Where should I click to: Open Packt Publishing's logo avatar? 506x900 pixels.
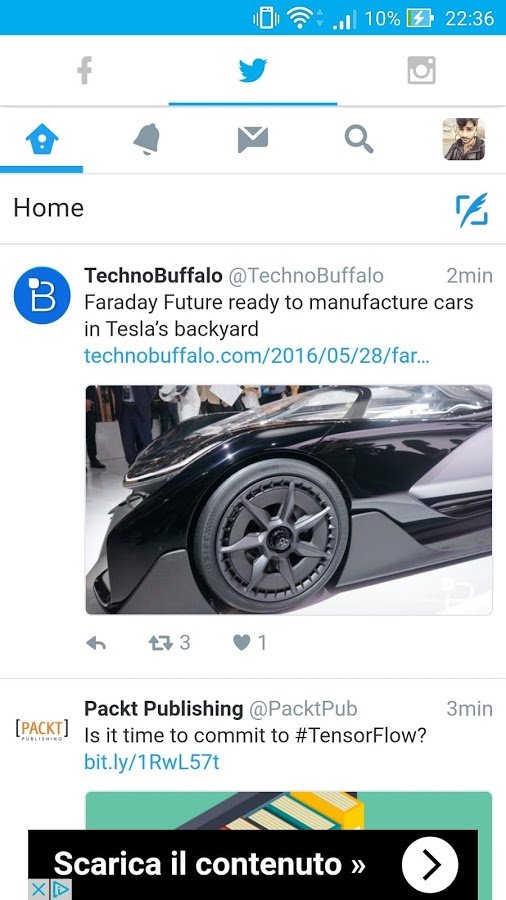(x=42, y=730)
